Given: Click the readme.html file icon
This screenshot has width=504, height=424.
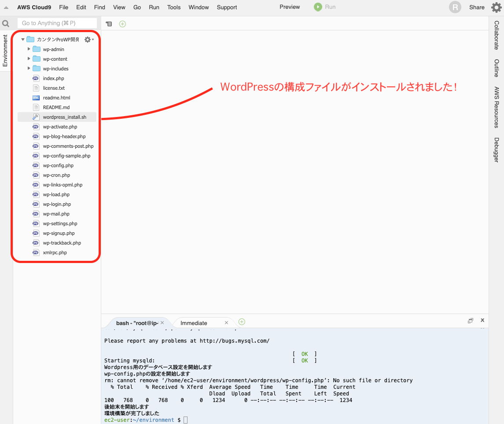Looking at the screenshot, I should tap(36, 98).
